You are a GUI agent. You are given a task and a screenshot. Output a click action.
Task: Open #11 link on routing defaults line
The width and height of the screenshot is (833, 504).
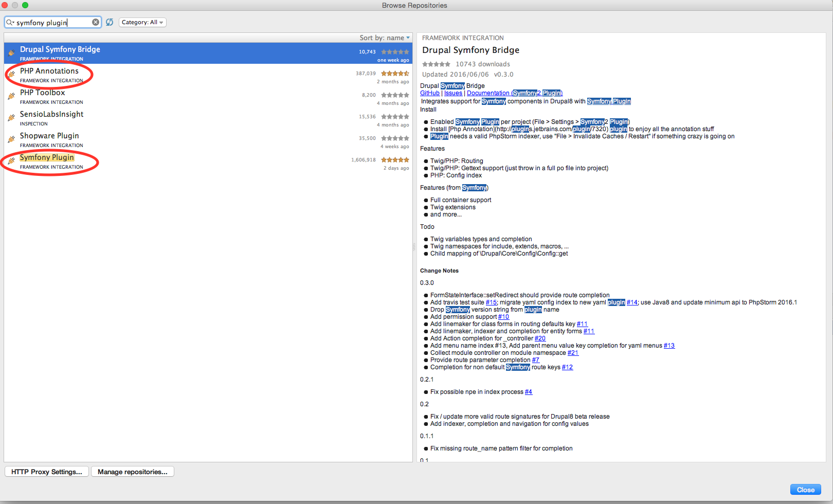coord(582,324)
